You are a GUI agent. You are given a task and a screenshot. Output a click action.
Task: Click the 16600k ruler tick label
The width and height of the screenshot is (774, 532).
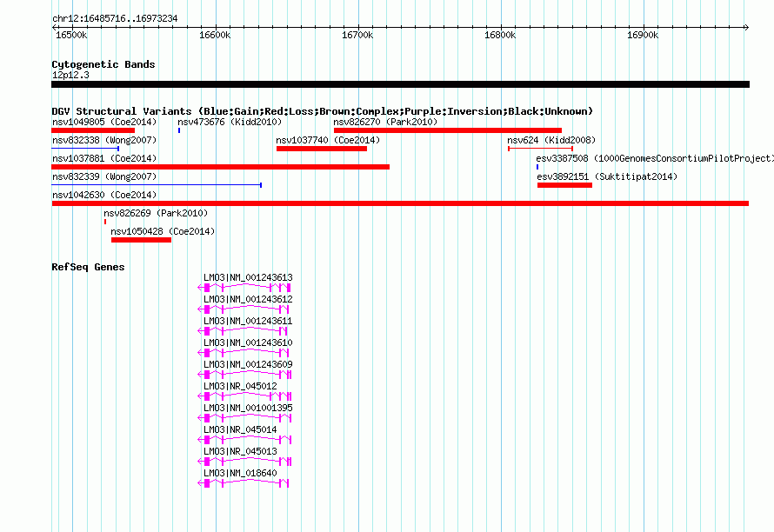[215, 36]
